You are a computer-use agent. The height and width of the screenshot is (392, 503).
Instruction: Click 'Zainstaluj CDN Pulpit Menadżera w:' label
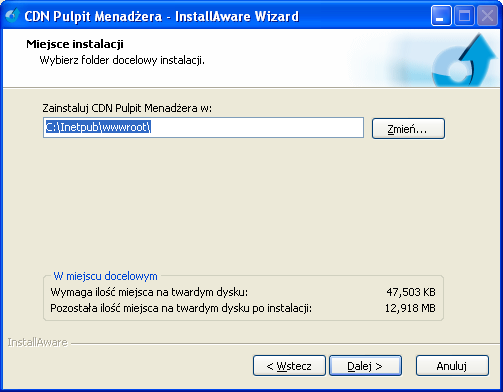point(127,108)
